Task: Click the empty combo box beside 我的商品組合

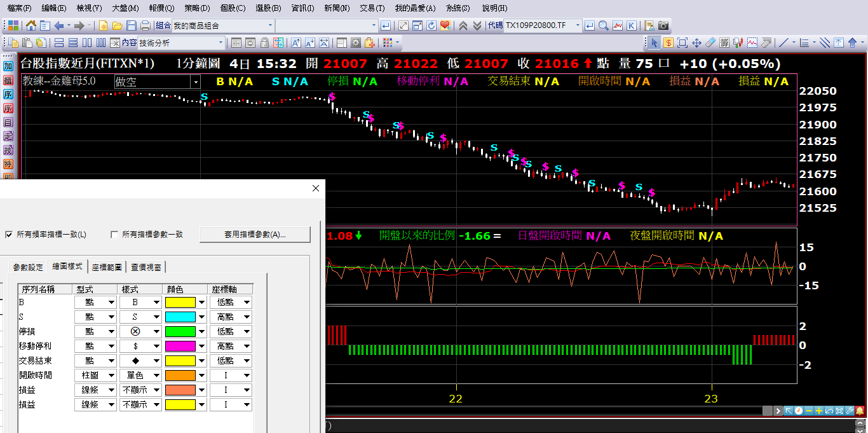Action: tap(327, 25)
